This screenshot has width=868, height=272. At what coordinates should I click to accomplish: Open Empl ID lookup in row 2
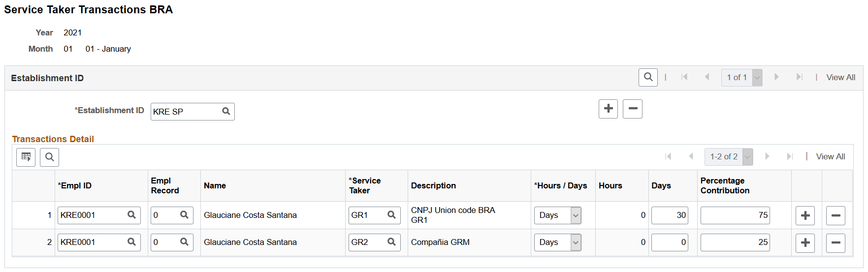(x=132, y=242)
